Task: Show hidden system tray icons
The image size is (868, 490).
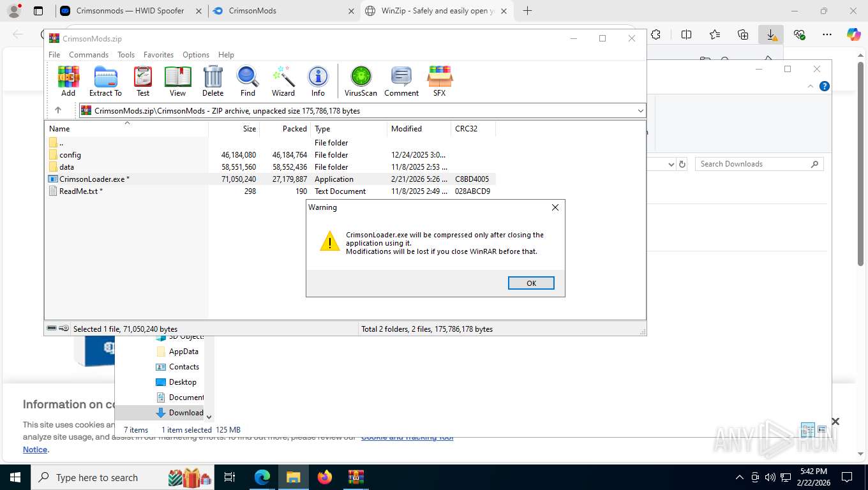Action: coord(740,477)
